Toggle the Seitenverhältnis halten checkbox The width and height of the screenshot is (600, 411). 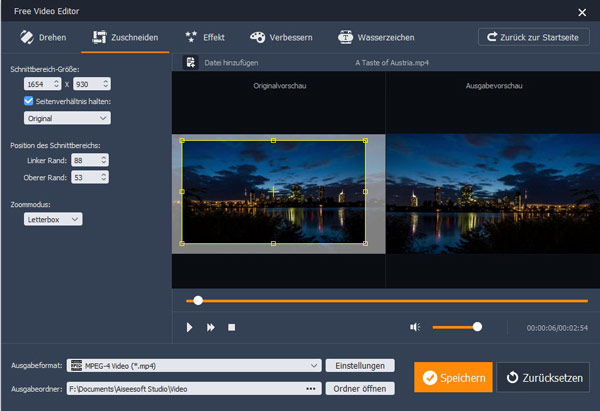[29, 101]
